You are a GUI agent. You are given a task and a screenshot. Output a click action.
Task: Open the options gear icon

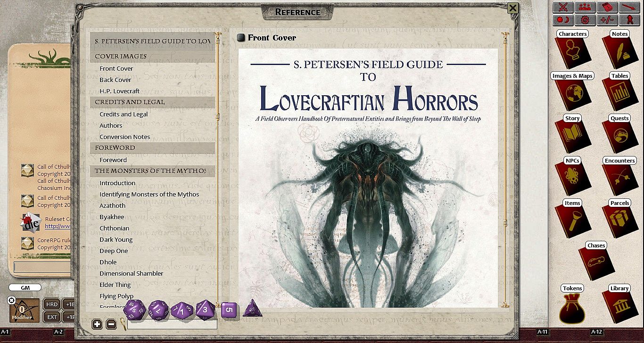585,20
